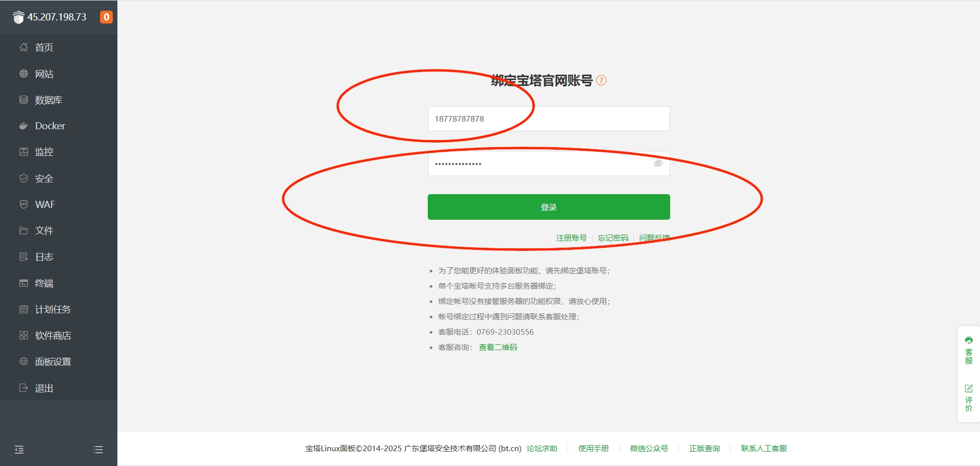Focus the password input field
The image size is (980, 466).
pyautogui.click(x=549, y=164)
